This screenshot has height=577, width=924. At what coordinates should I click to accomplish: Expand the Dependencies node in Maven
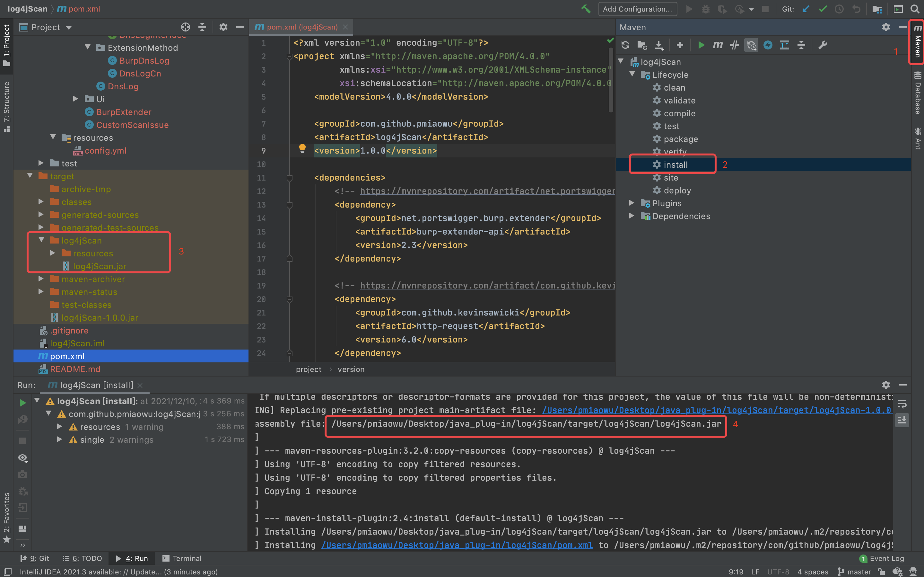632,216
